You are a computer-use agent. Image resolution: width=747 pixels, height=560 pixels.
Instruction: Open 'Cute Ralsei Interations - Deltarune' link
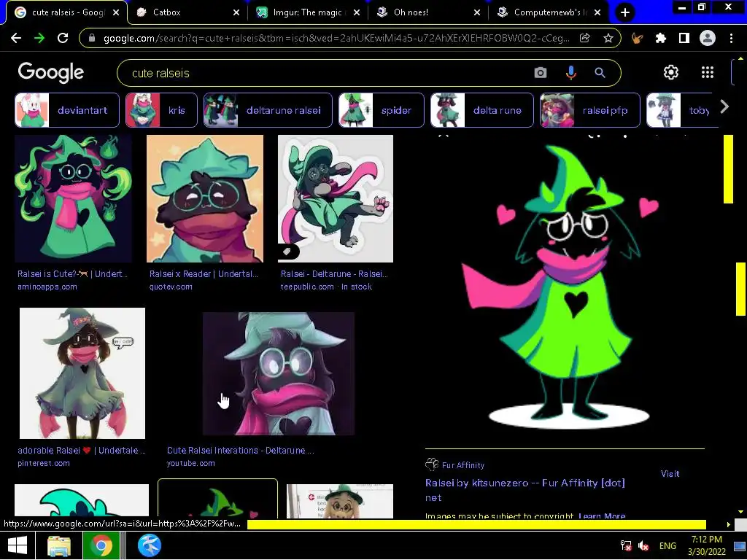241,450
